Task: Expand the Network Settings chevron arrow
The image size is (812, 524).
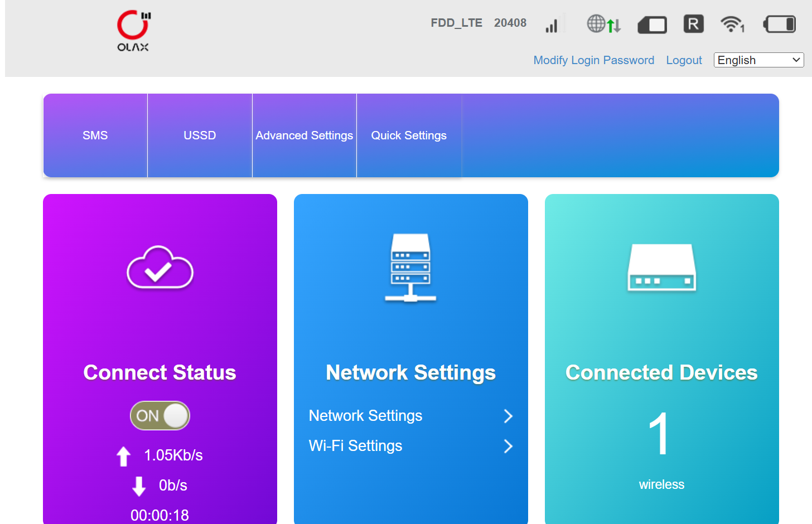Action: tap(508, 416)
